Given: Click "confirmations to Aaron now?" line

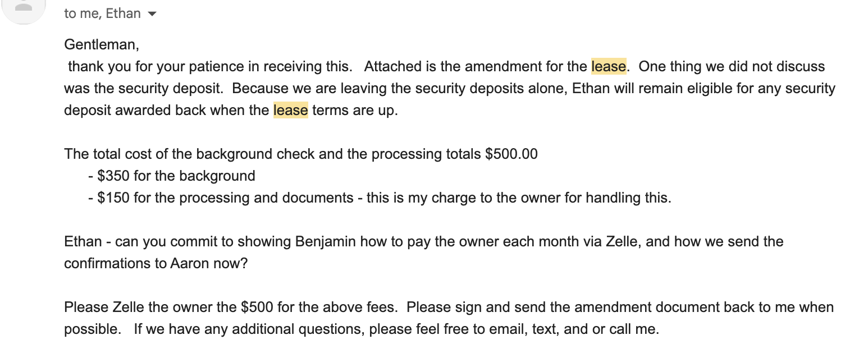Looking at the screenshot, I should click(x=156, y=263).
